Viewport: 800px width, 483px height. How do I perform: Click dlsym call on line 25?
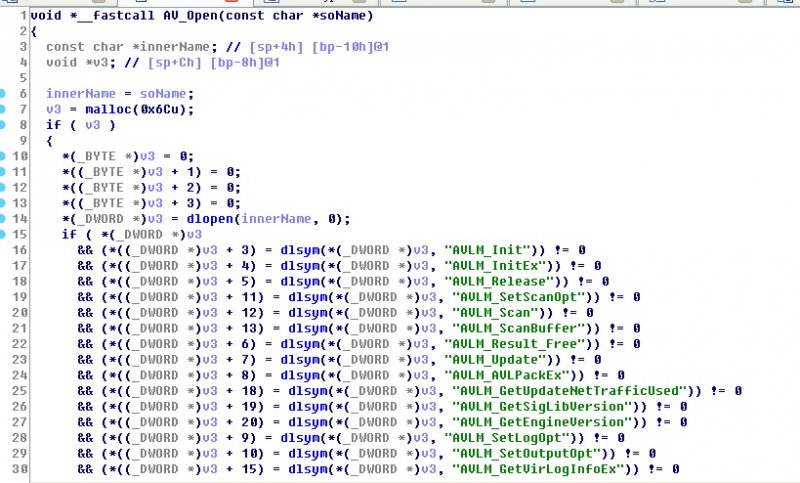(x=307, y=391)
